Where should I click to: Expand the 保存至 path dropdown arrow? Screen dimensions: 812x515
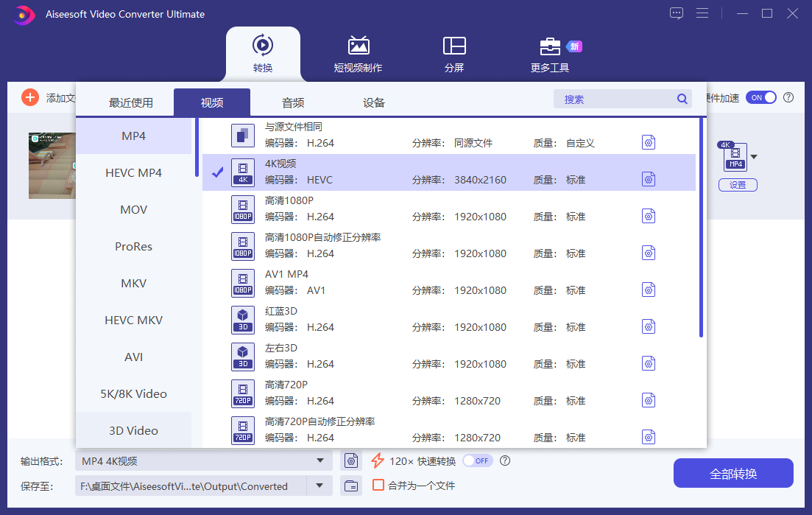(319, 486)
